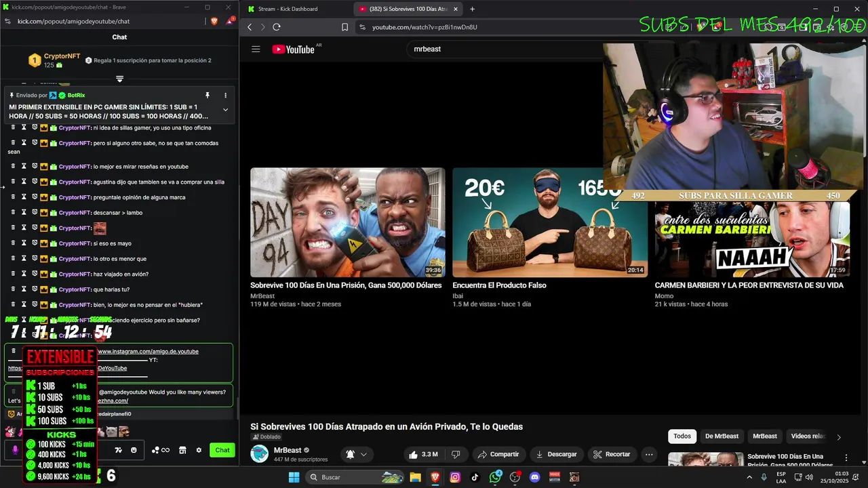Click the YouTube address bar URL
The width and height of the screenshot is (868, 488).
tap(425, 27)
